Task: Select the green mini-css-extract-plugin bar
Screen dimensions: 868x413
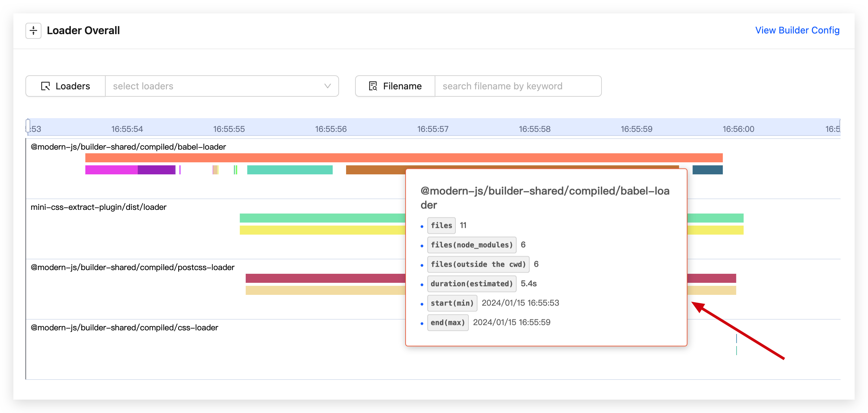Action: point(322,218)
